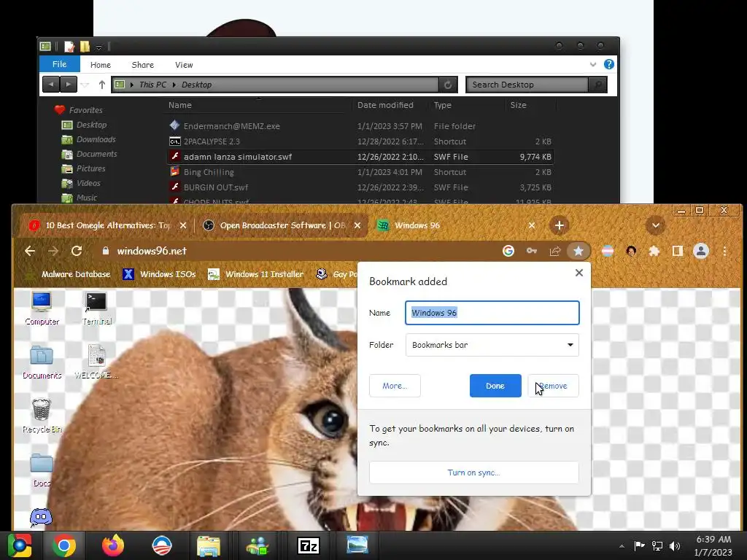
Task: Open the password key icon
Action: [532, 251]
